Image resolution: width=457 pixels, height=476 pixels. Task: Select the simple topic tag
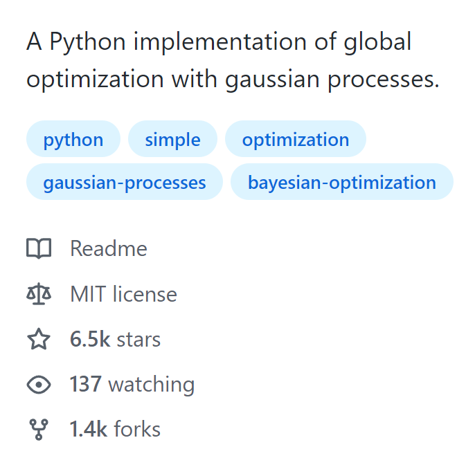point(172,139)
